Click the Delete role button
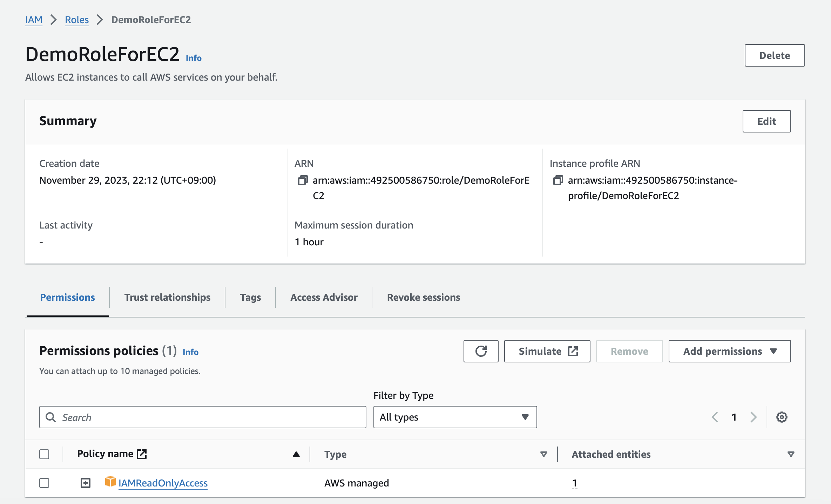 pos(774,55)
